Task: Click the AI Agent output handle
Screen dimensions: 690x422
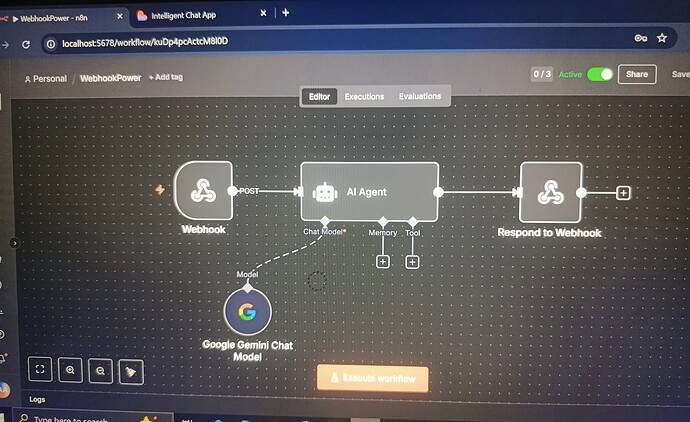Action: (x=438, y=192)
